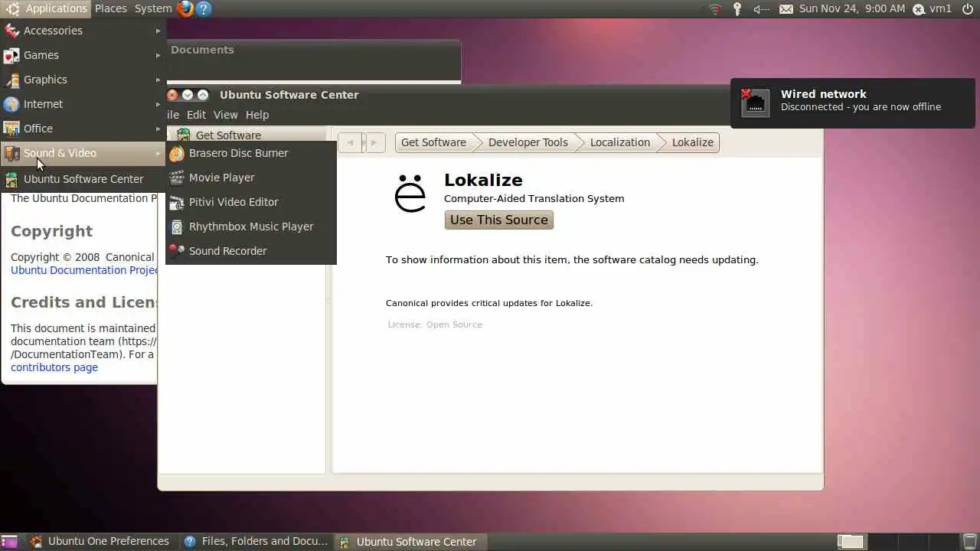Screen dimensions: 980x551
Task: Open the System panel menu
Action: click(x=153, y=8)
